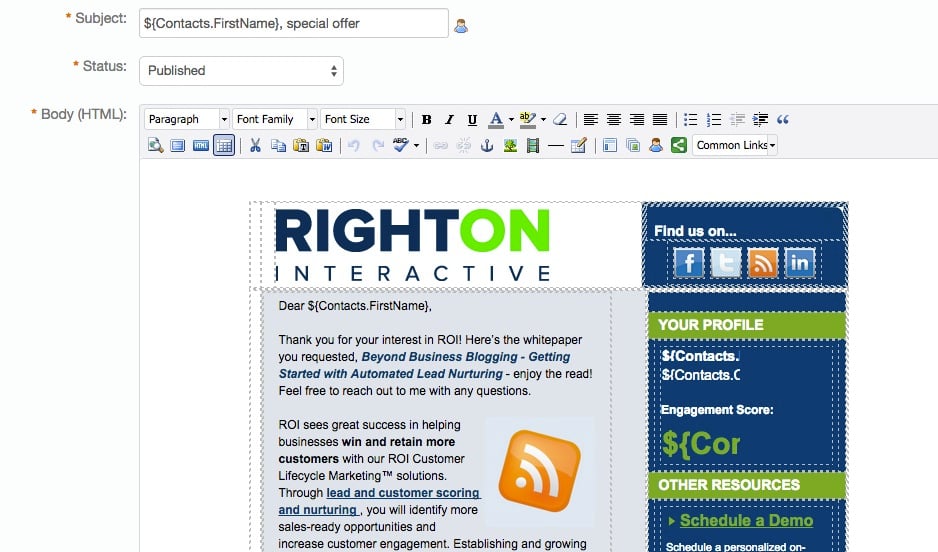
Task: Click the personalization icon beside Subject field
Action: pyautogui.click(x=461, y=26)
